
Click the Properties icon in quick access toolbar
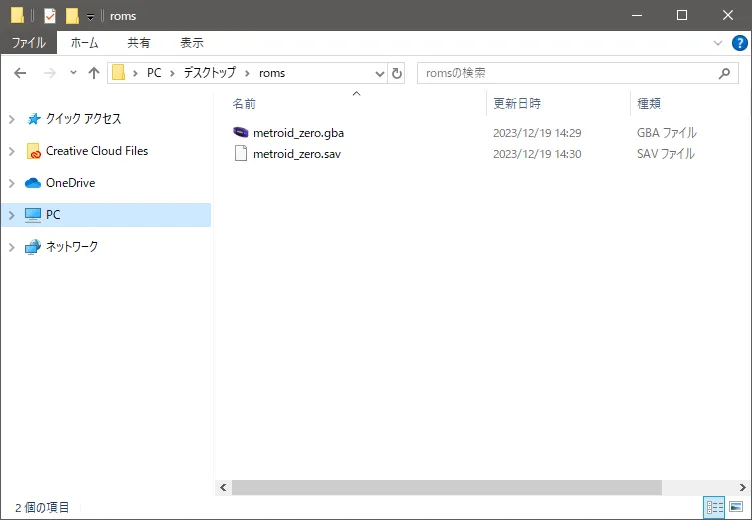click(50, 16)
